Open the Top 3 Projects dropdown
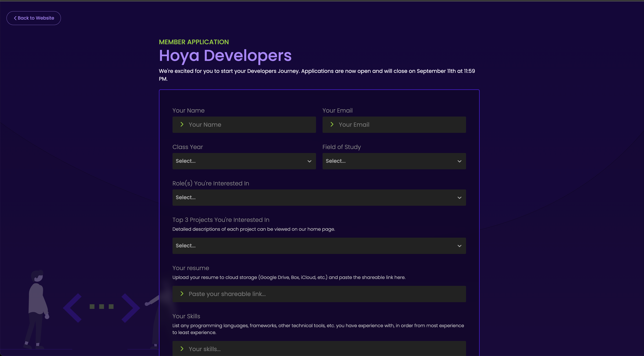Viewport: 644px width, 356px height. coord(319,246)
